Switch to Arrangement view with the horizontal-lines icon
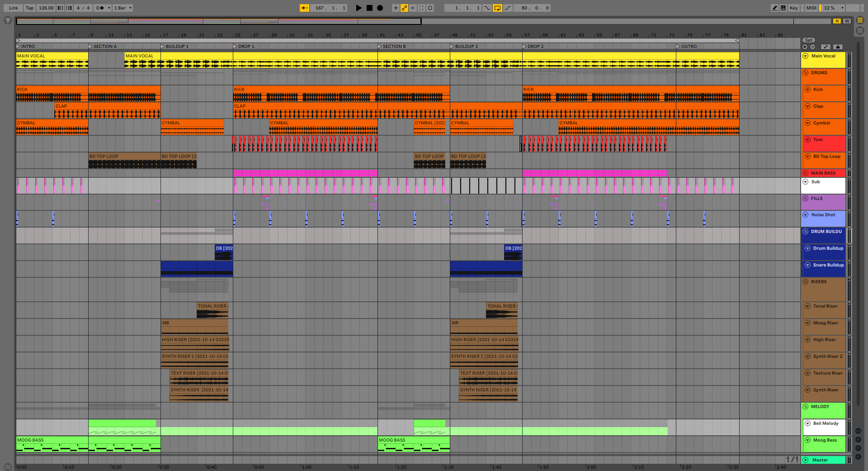Viewport: 868px width, 471px height. pyautogui.click(x=860, y=20)
